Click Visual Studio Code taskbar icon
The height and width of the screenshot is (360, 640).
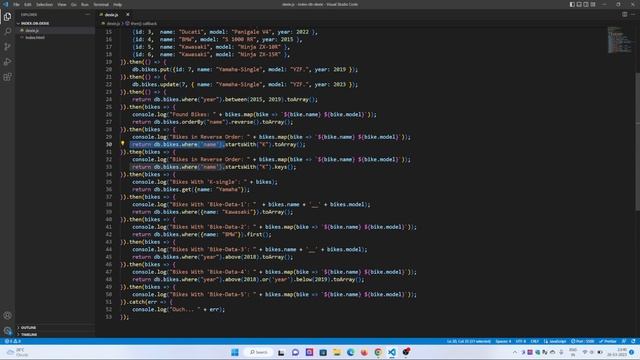[x=392, y=352]
